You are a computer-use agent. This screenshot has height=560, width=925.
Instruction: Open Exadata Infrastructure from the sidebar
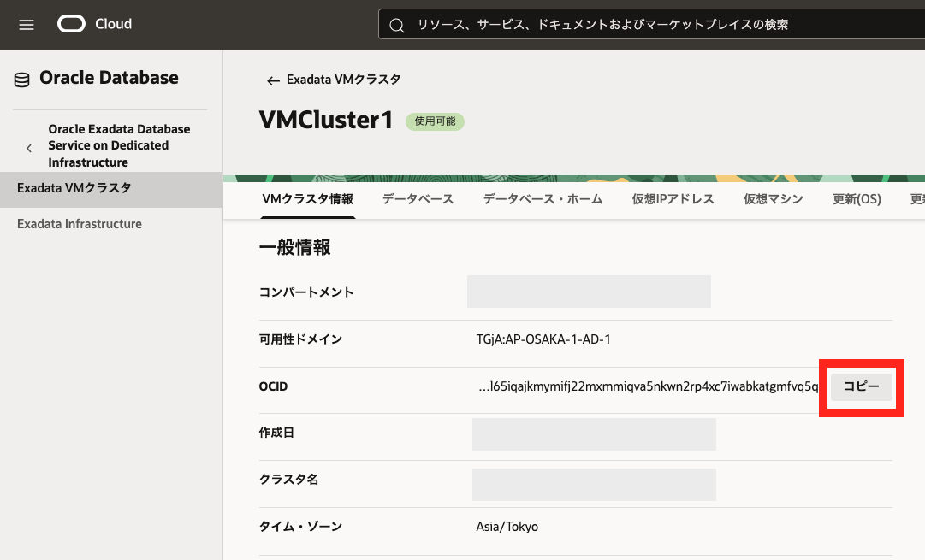click(x=80, y=224)
